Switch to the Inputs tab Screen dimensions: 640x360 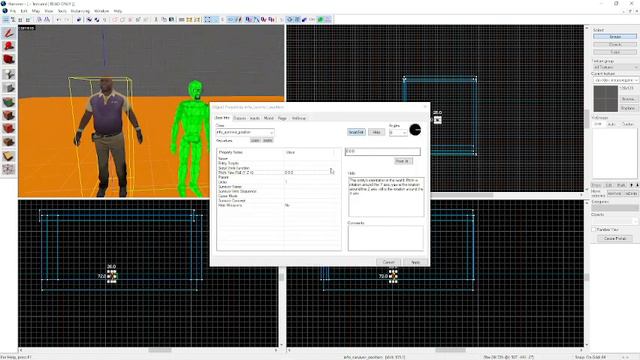click(255, 118)
